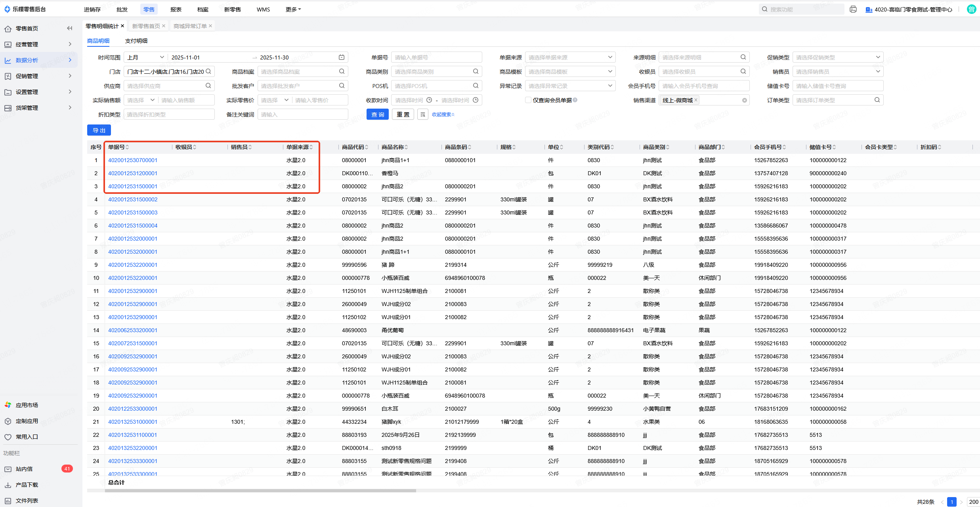Click the column settings icon beside 重置
The image size is (980, 507).
pyautogui.click(x=423, y=115)
